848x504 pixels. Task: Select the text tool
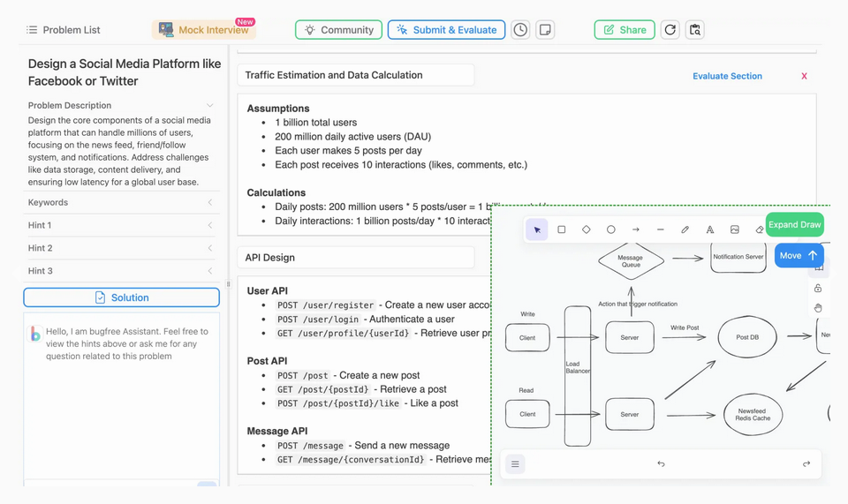coord(709,229)
